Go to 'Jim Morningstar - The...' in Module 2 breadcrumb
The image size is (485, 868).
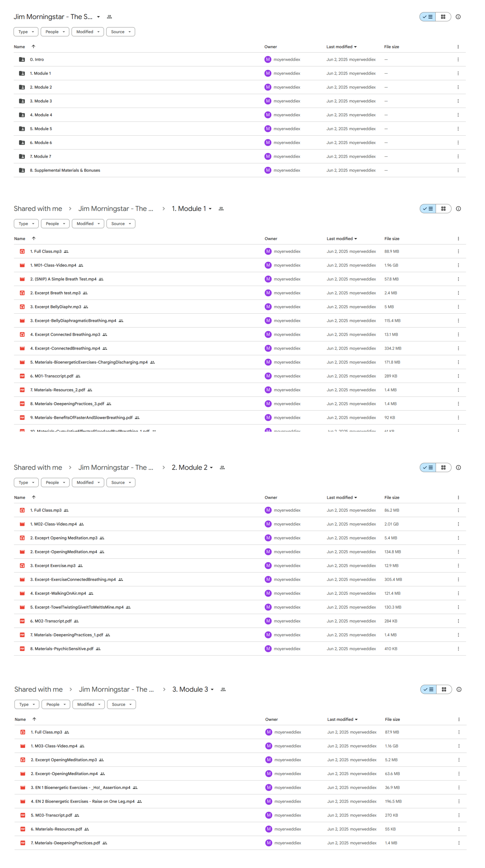pyautogui.click(x=116, y=467)
